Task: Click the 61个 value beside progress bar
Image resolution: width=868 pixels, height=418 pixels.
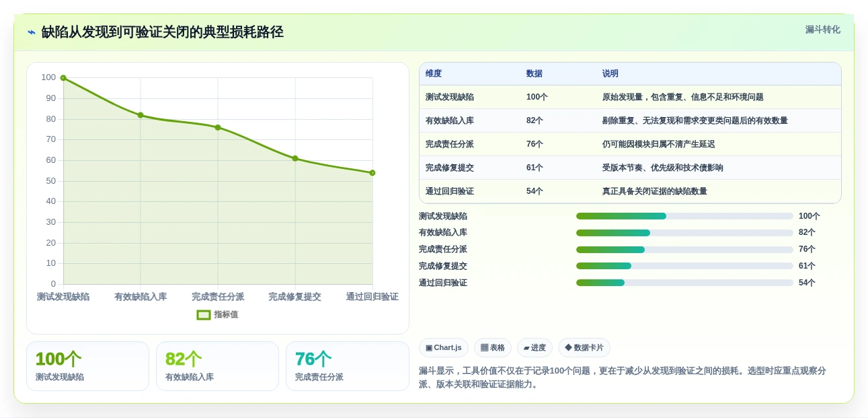Action: [807, 266]
